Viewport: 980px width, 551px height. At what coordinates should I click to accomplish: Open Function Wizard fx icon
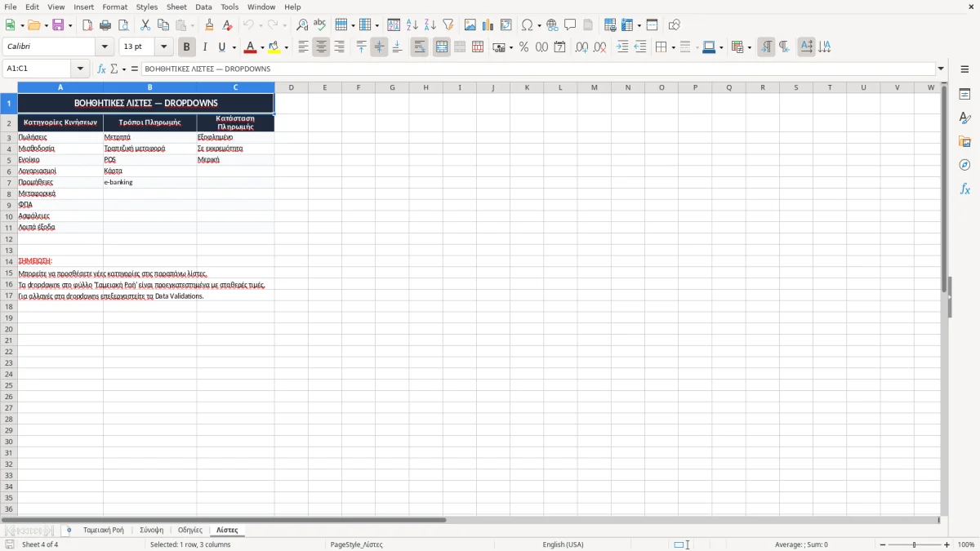pyautogui.click(x=101, y=69)
